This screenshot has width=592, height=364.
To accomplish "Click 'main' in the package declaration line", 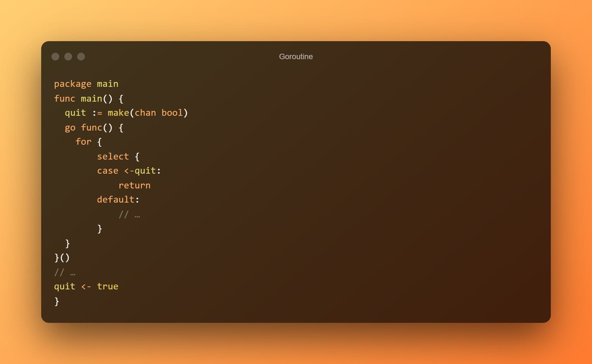I will pyautogui.click(x=107, y=84).
